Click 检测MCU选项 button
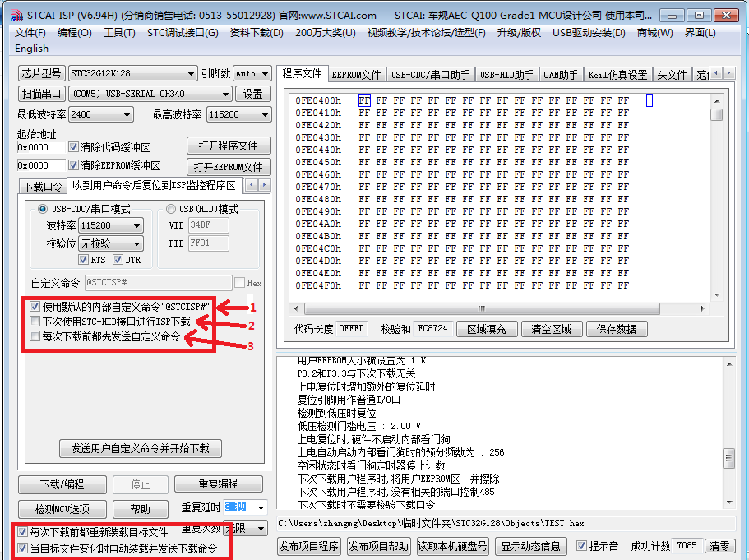 coord(62,509)
